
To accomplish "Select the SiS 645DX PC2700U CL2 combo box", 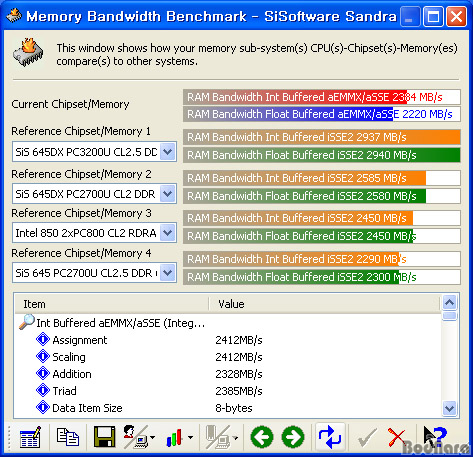I will pos(94,194).
